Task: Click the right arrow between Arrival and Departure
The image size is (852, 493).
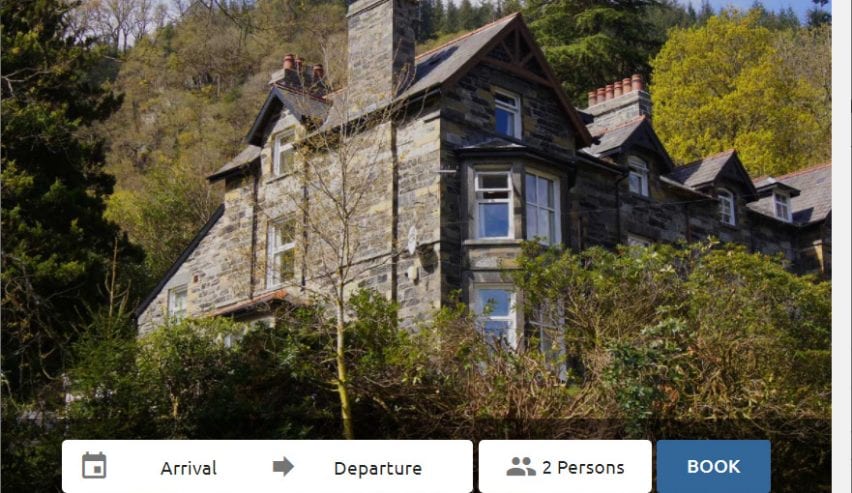Action: coord(283,466)
